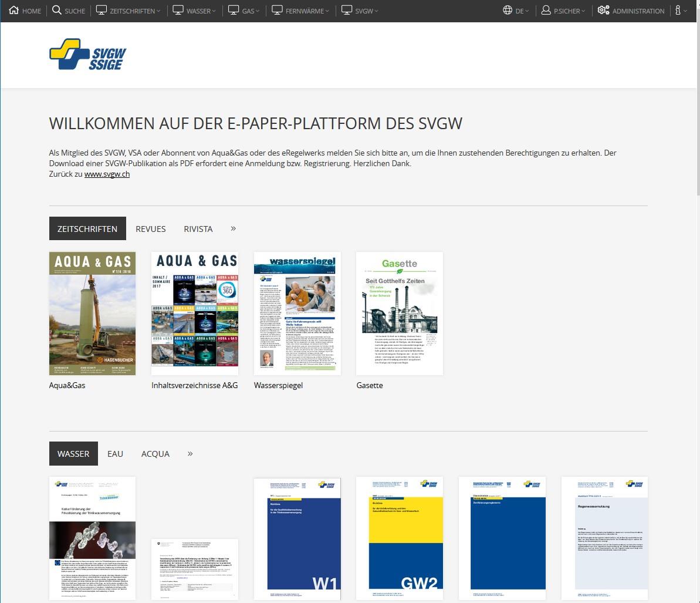Expand more tabs after Rivista
The width and height of the screenshot is (700, 603).
(x=233, y=228)
